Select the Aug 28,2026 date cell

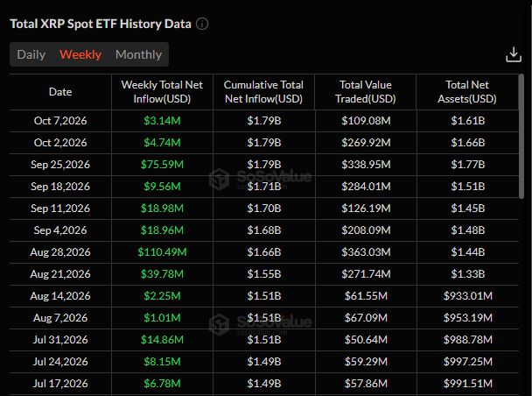(x=60, y=252)
